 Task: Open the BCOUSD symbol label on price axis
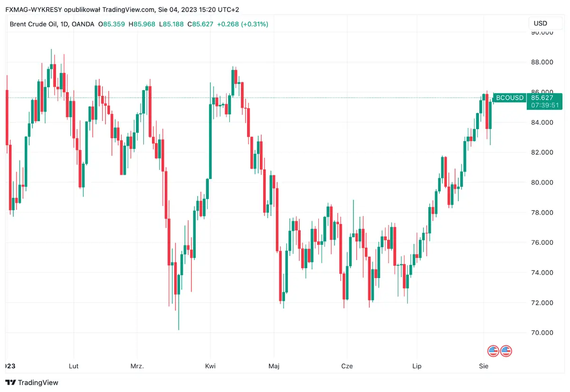point(509,98)
